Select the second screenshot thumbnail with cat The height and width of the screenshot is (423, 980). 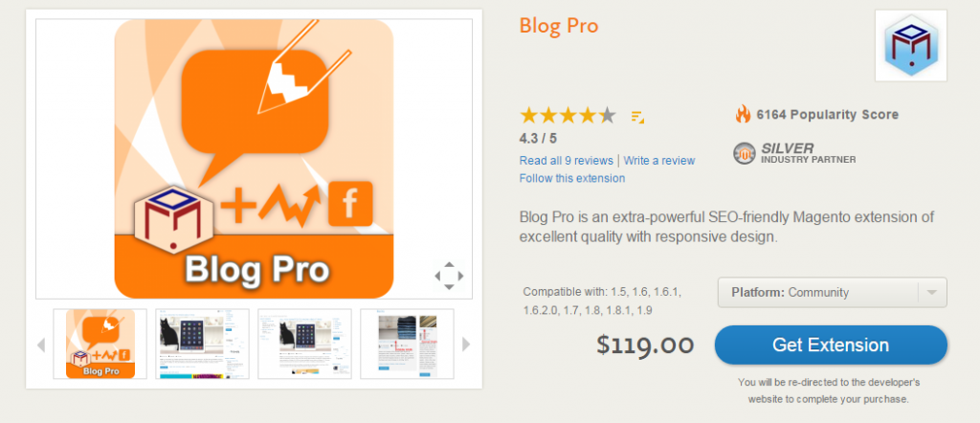(203, 344)
